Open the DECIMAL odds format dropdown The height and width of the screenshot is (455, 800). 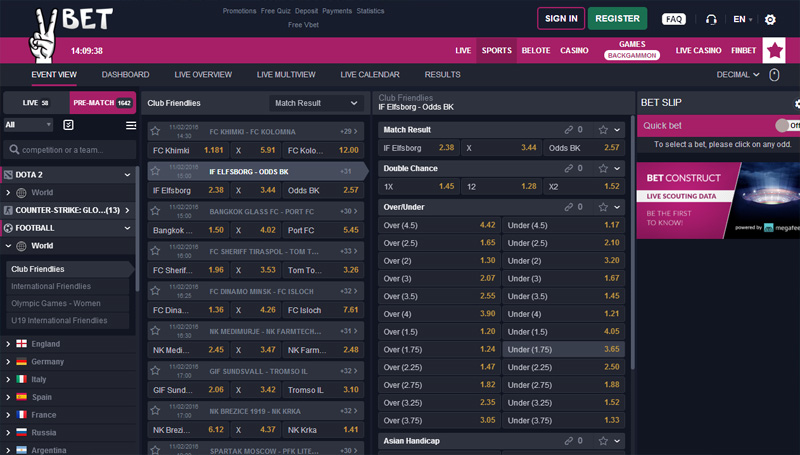(x=738, y=75)
